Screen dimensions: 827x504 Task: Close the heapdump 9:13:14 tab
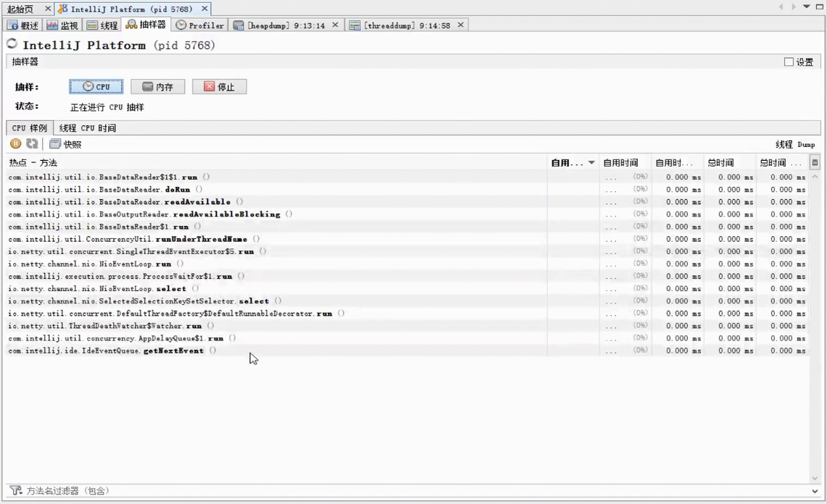point(335,25)
